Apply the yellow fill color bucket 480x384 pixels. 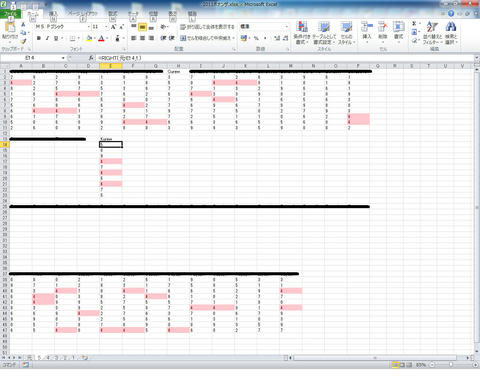point(89,38)
